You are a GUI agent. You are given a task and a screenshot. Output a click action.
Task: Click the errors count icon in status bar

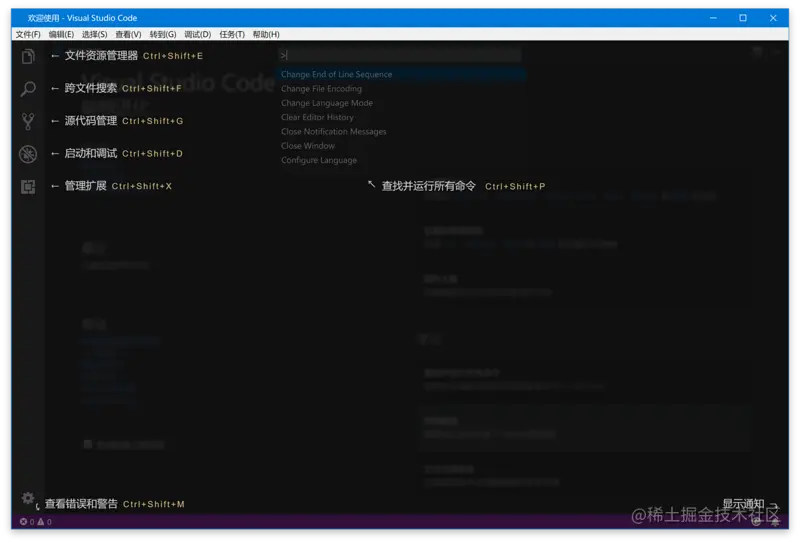click(23, 522)
